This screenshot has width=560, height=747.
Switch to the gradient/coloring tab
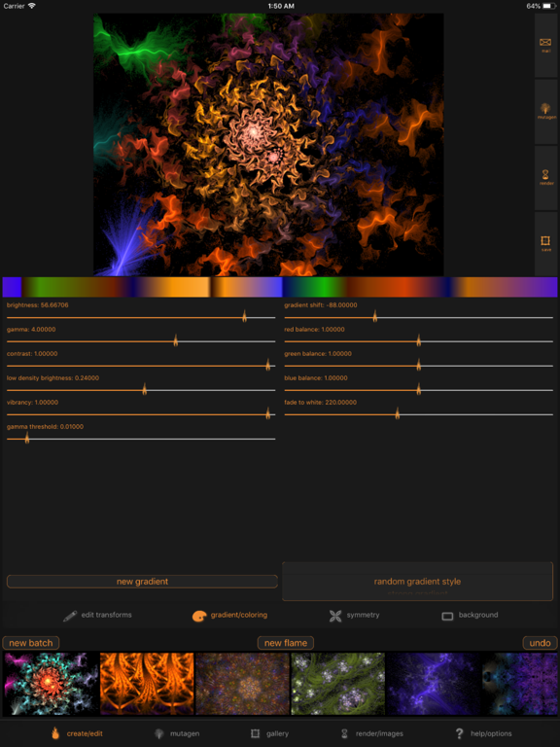click(230, 615)
